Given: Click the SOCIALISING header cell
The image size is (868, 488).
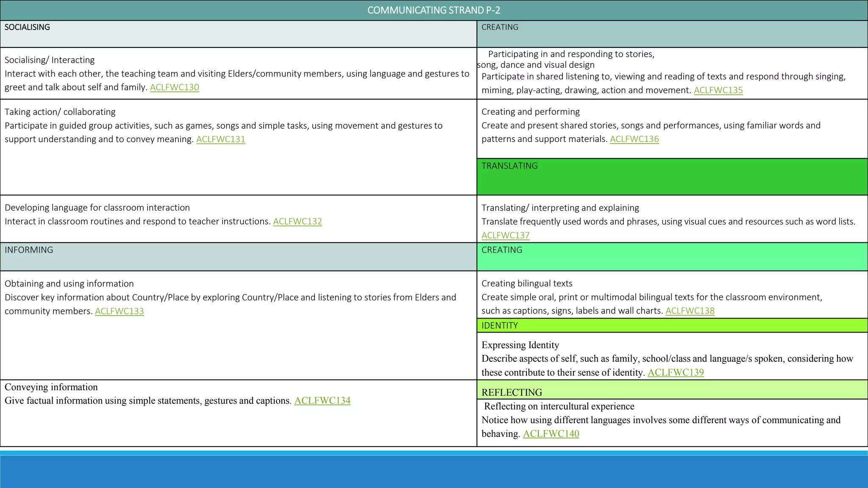Looking at the screenshot, I should 238,34.
